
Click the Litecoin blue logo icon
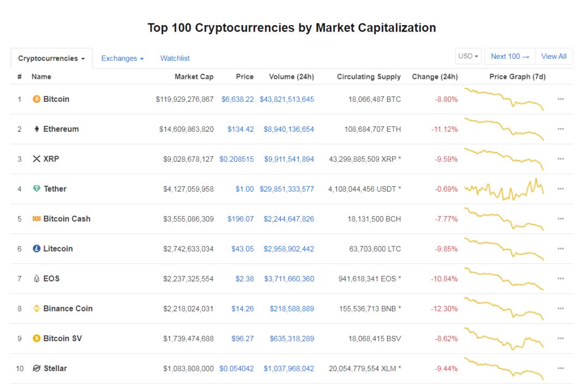(x=36, y=249)
